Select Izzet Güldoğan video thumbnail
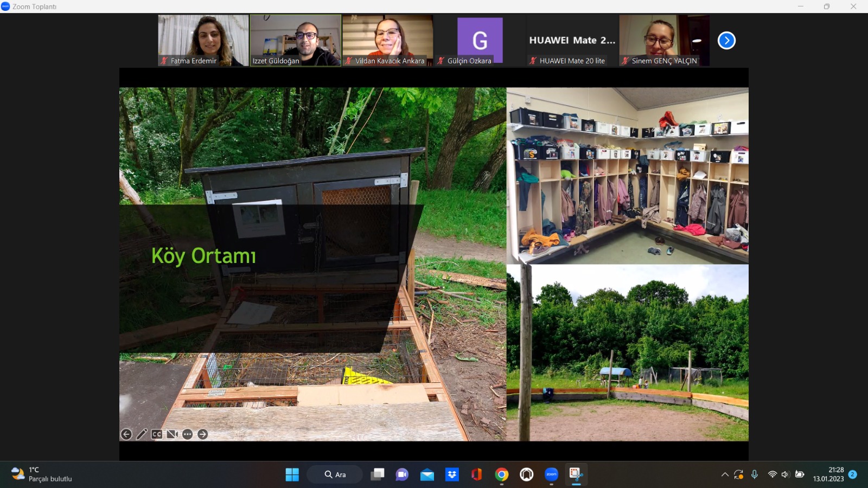The height and width of the screenshot is (488, 868). [x=296, y=40]
